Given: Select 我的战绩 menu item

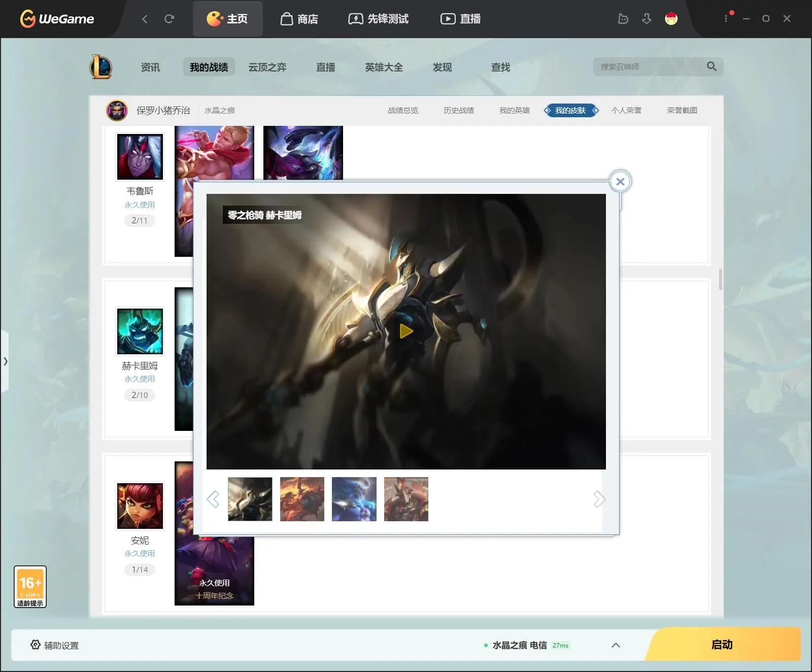Looking at the screenshot, I should pyautogui.click(x=209, y=67).
